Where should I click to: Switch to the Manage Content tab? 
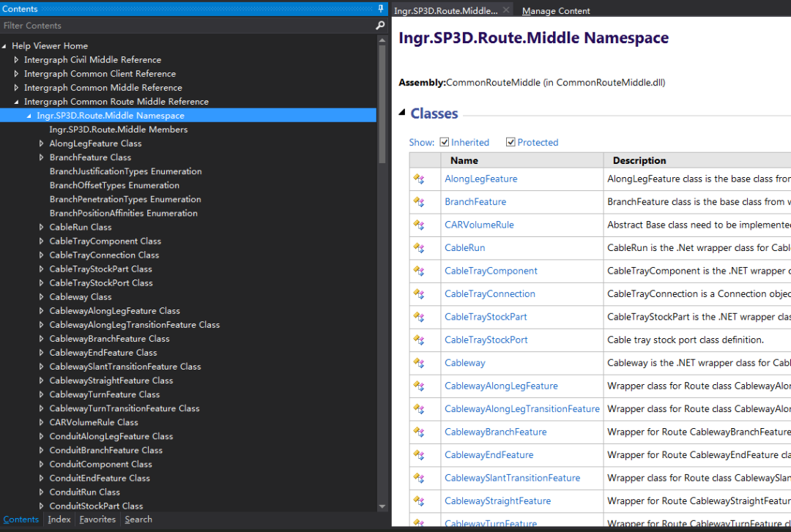556,10
